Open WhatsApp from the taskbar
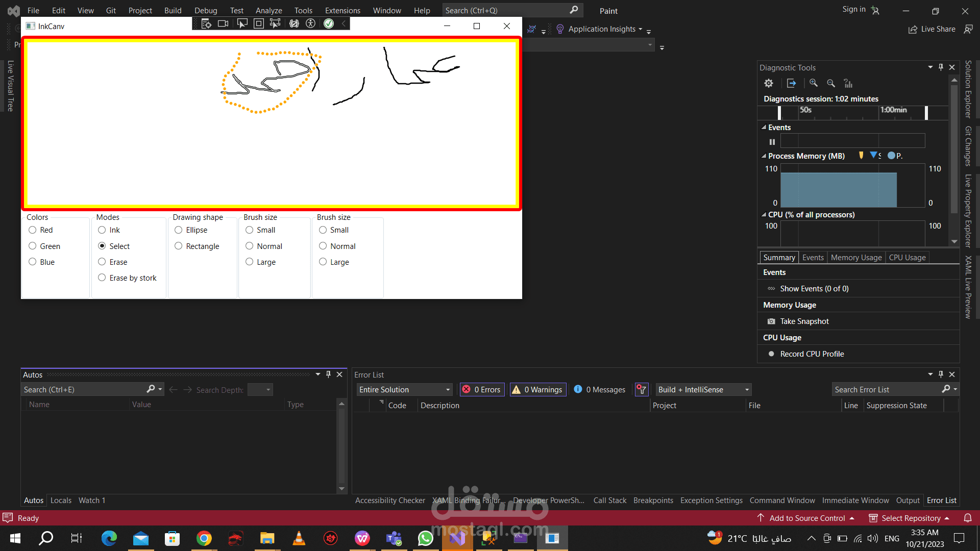The image size is (980, 551). coord(425,538)
